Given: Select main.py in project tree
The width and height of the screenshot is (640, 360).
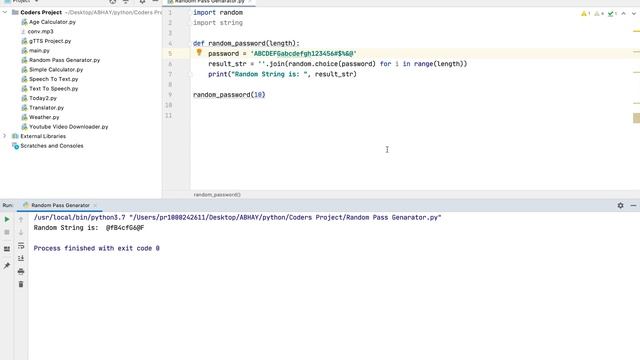Looking at the screenshot, I should click(39, 51).
